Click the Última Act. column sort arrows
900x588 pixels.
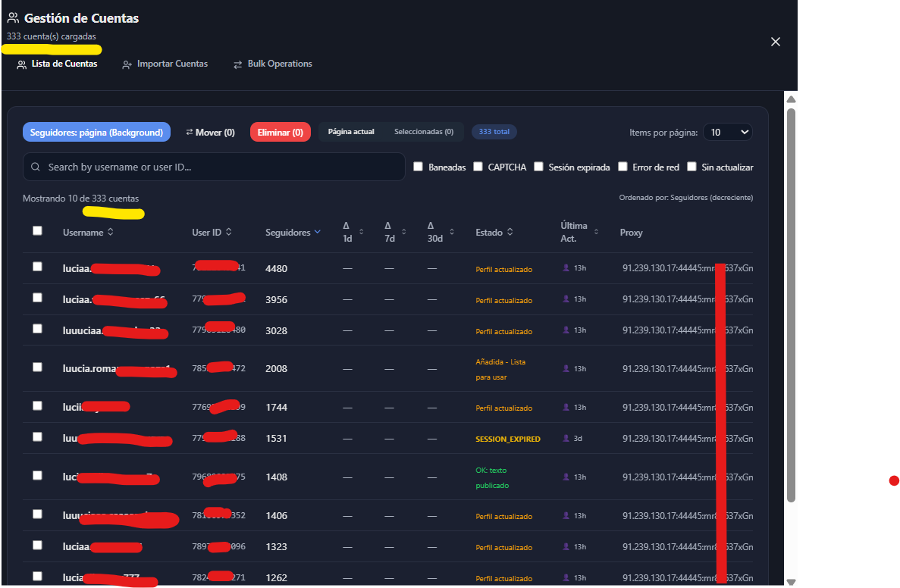click(596, 232)
